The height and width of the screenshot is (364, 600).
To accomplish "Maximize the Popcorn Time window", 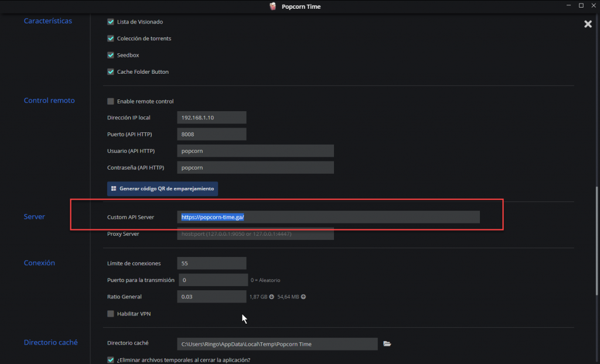I will coord(581,6).
